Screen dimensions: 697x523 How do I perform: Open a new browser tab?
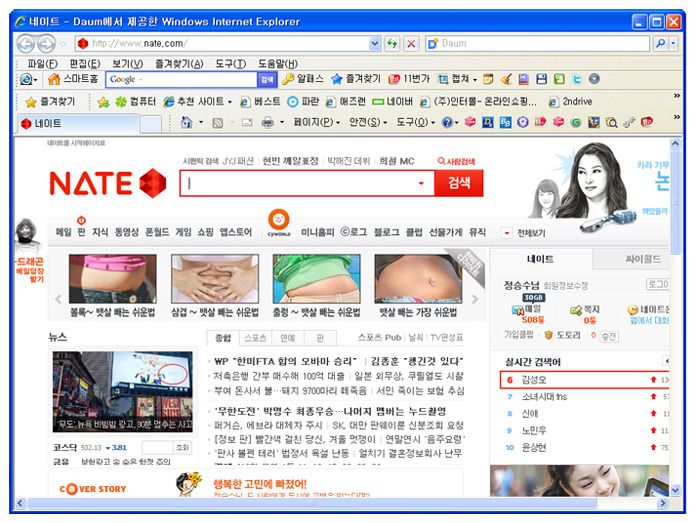(150, 124)
